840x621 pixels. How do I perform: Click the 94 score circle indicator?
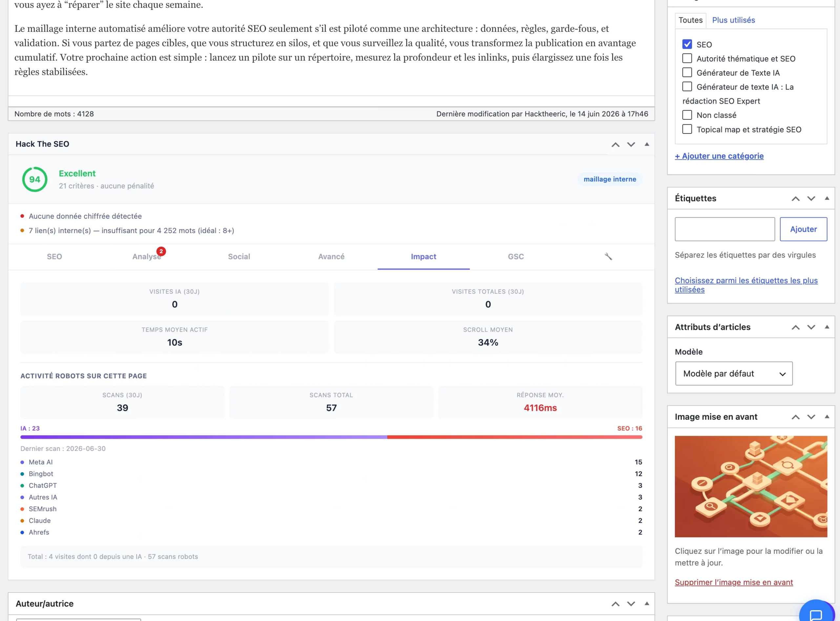[34, 179]
